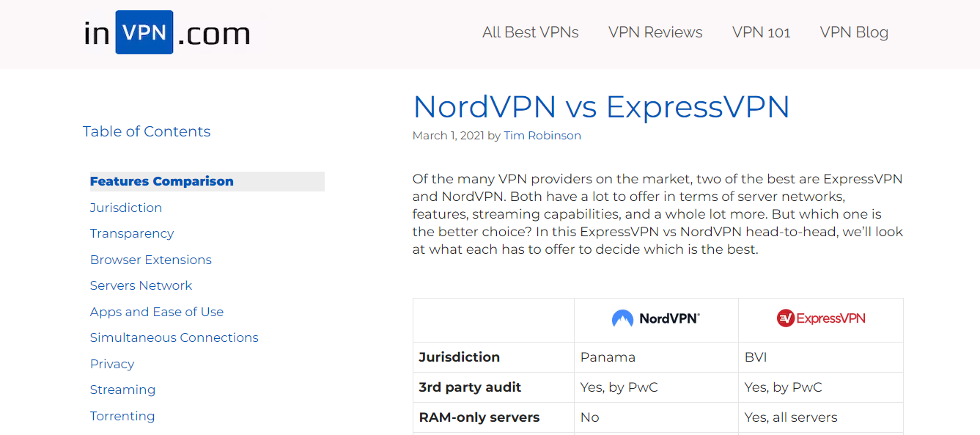Select Servers Network in table of contents
The height and width of the screenshot is (435, 980).
coord(141,285)
